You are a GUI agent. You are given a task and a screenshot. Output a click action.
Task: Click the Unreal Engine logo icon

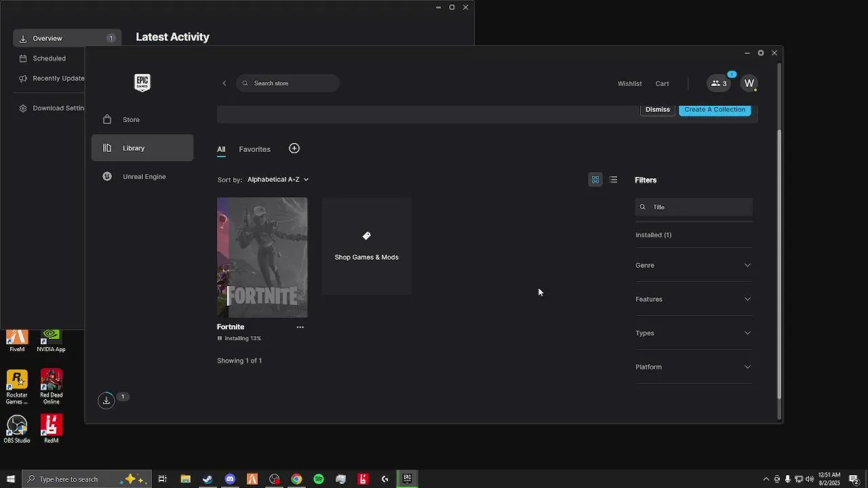[107, 176]
